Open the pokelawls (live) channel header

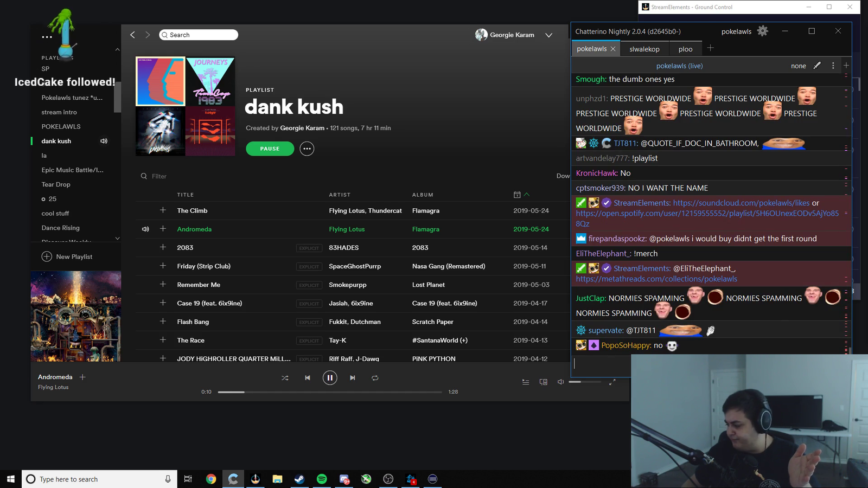point(679,66)
